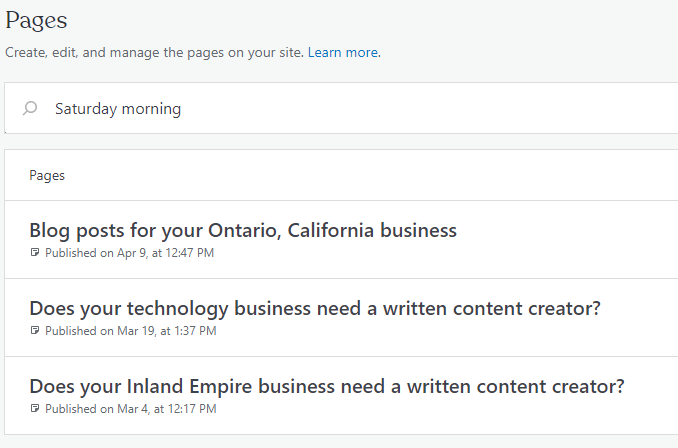
Task: Click the search magnifier icon
Action: coord(30,108)
